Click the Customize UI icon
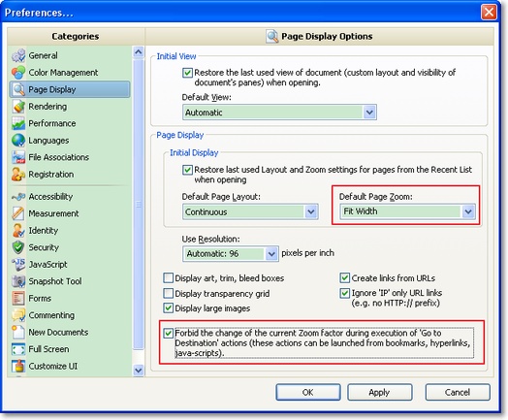 pos(18,367)
